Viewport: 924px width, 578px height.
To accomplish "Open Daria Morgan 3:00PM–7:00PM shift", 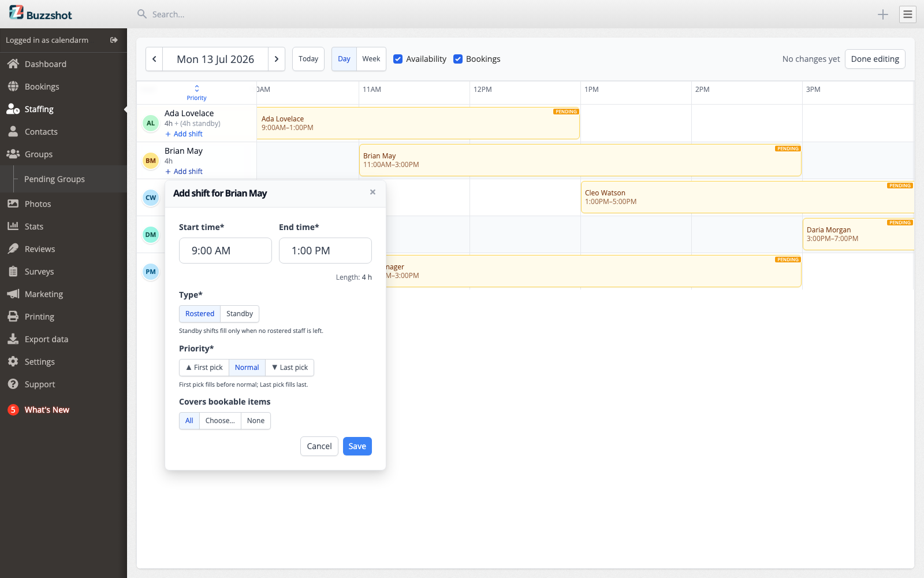I will 858,234.
